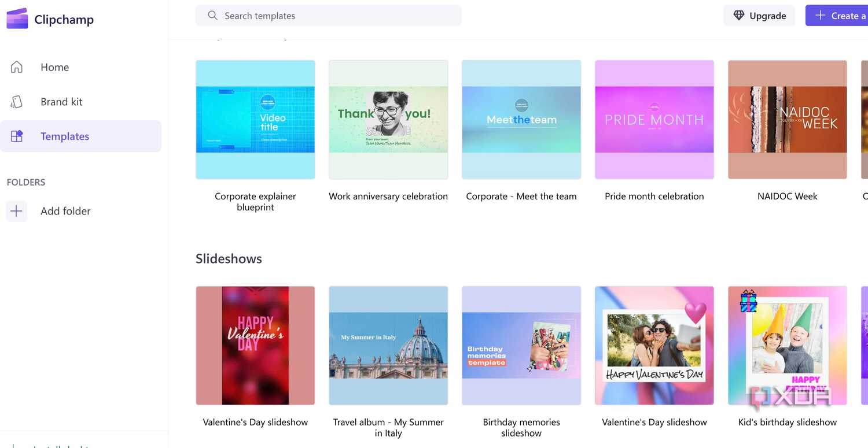Click the plus icon in Create button
The width and height of the screenshot is (868, 448).
pos(820,16)
